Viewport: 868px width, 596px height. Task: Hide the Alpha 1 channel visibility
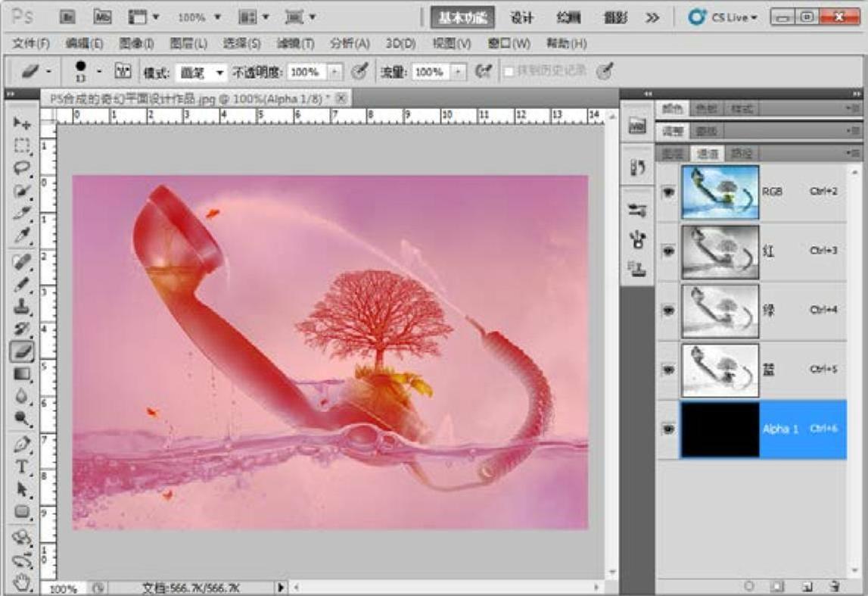(x=668, y=429)
